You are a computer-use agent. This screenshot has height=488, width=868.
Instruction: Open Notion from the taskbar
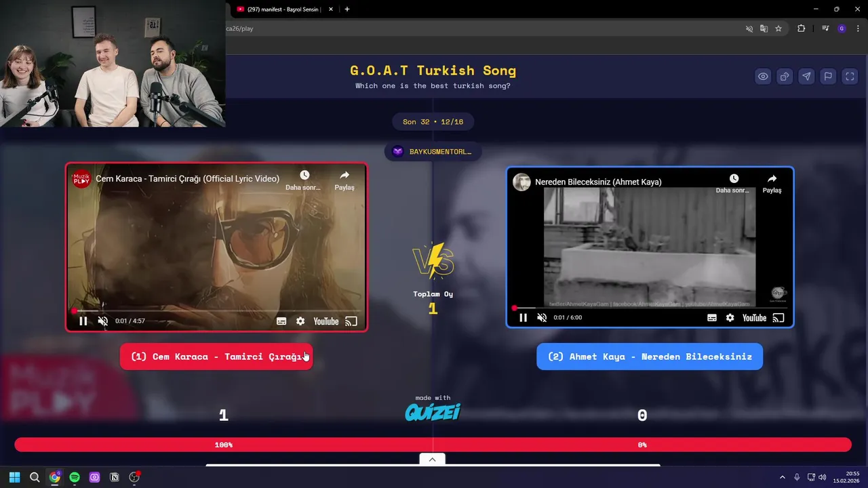115,477
